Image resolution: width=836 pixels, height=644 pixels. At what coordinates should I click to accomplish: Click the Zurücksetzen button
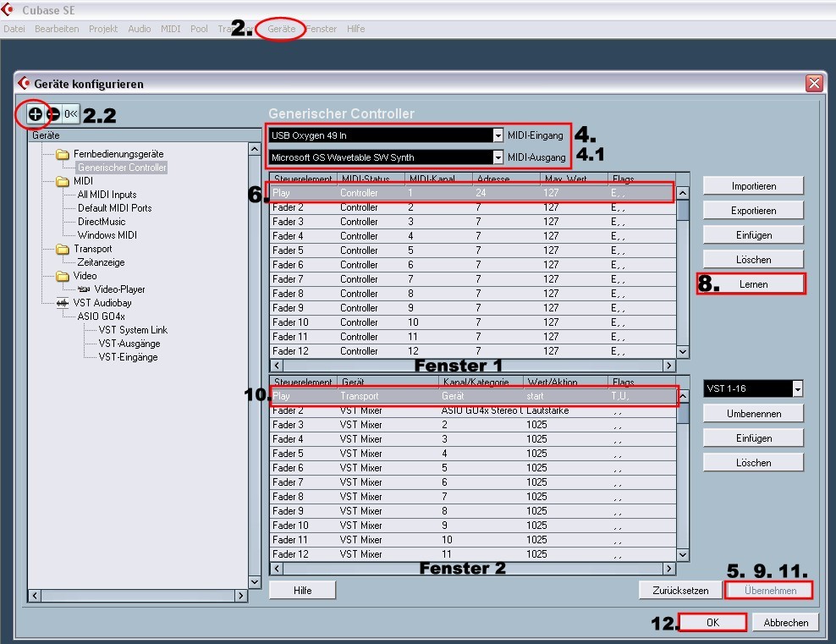point(680,590)
